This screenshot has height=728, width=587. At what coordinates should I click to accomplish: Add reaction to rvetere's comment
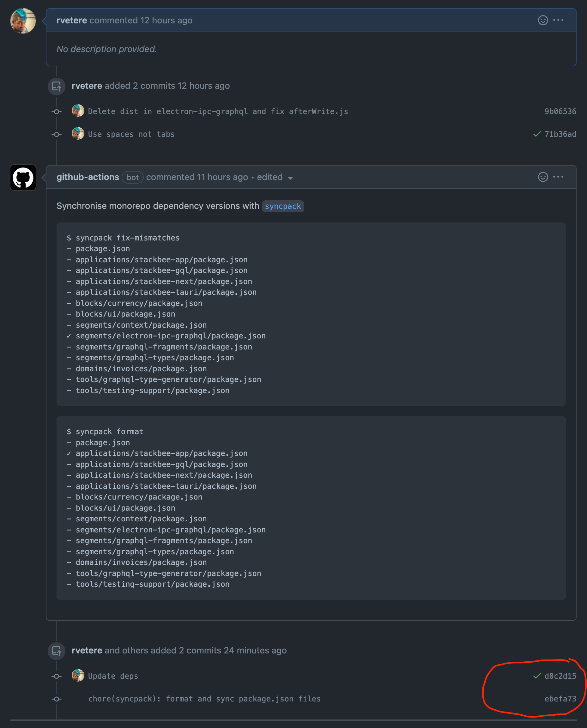[x=543, y=20]
